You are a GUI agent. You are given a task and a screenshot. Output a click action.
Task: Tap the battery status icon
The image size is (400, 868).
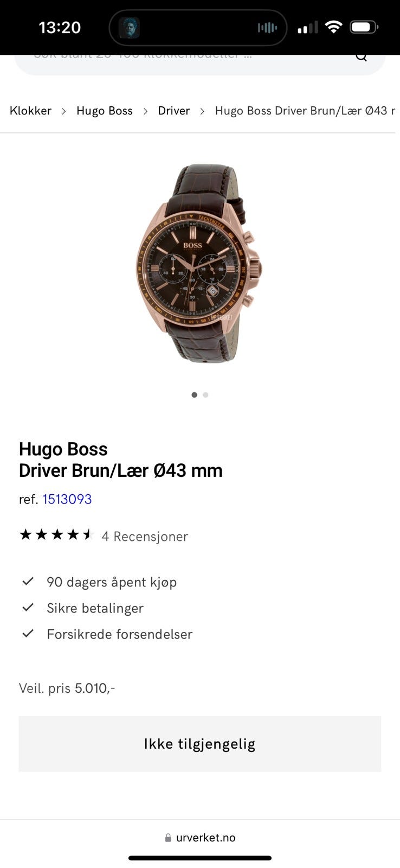(x=364, y=27)
